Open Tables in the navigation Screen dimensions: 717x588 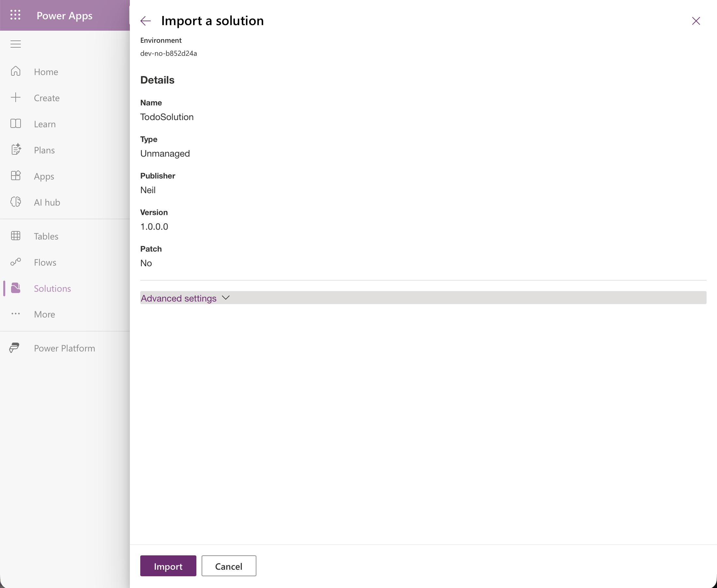pyautogui.click(x=46, y=236)
